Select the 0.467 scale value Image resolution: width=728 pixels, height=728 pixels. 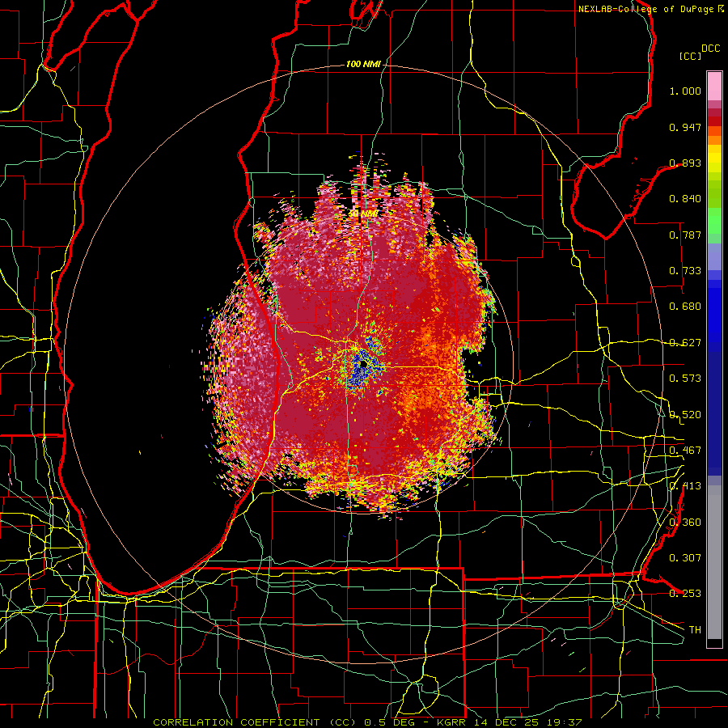pyautogui.click(x=685, y=450)
